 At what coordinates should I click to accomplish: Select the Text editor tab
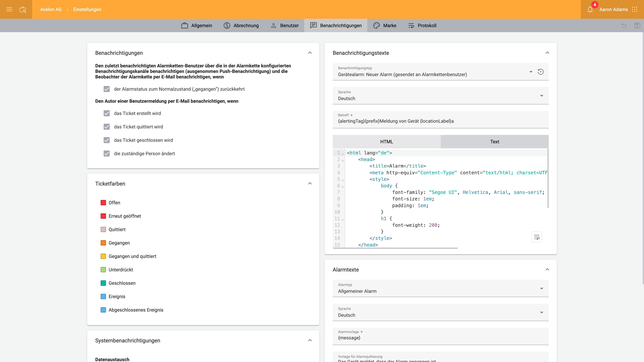tap(495, 142)
